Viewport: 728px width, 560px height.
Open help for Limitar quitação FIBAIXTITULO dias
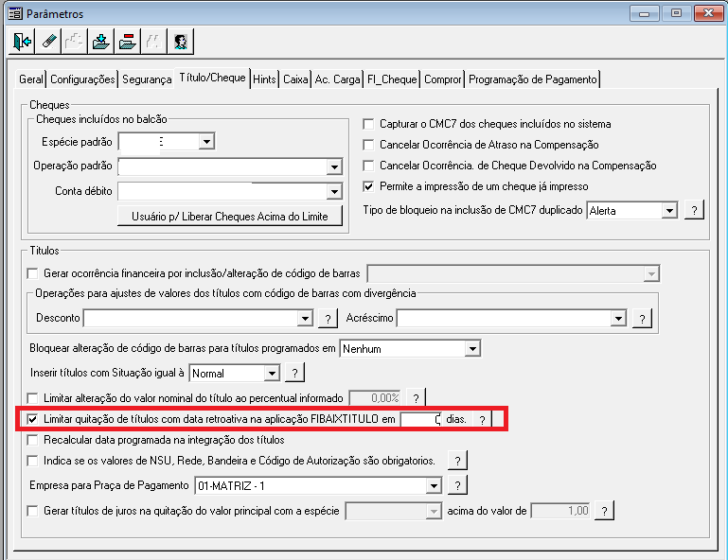483,420
